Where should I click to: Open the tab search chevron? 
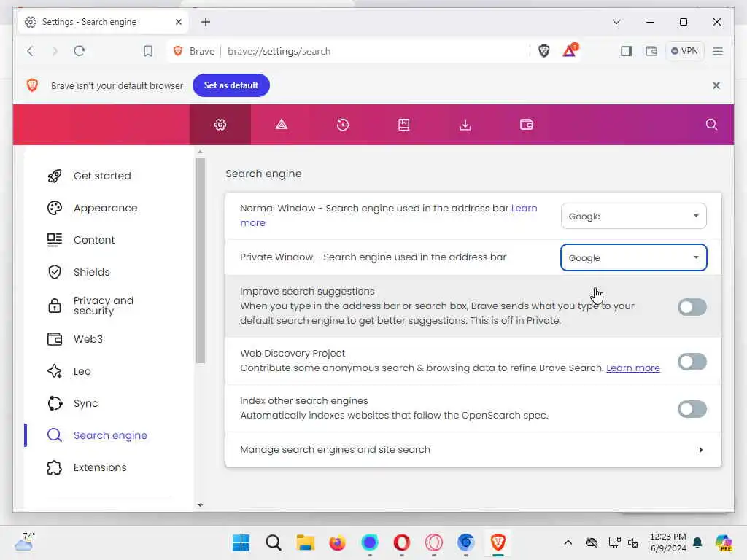point(616,22)
